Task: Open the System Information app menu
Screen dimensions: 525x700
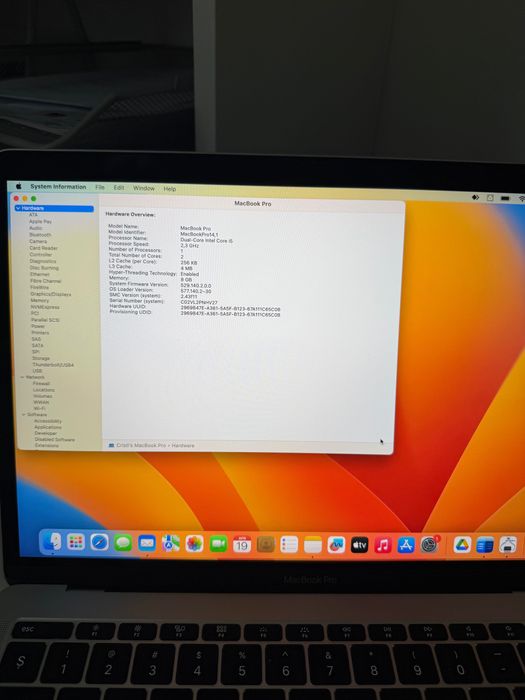Action: [x=58, y=187]
